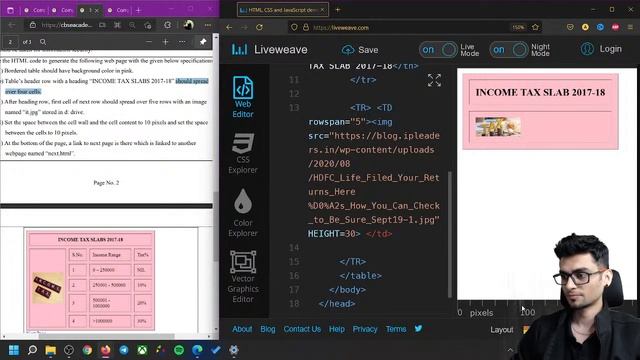Open Edge extensions puzzle icon

167,25
